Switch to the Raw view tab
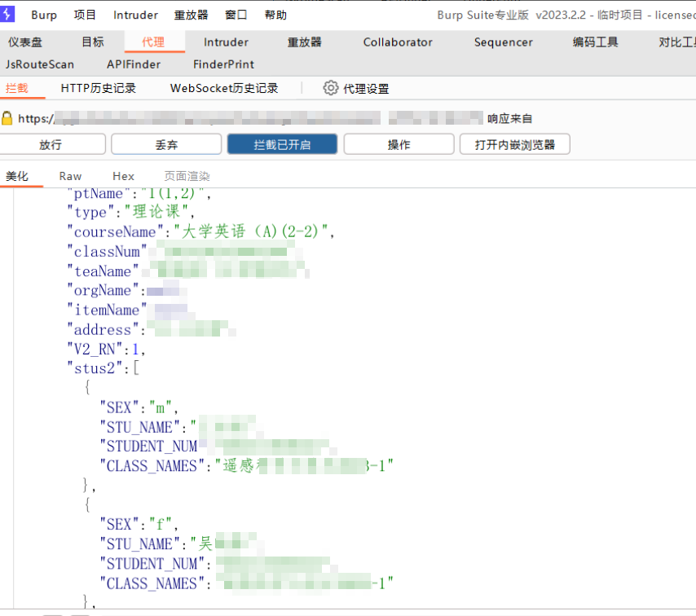This screenshot has width=696, height=616. click(70, 176)
